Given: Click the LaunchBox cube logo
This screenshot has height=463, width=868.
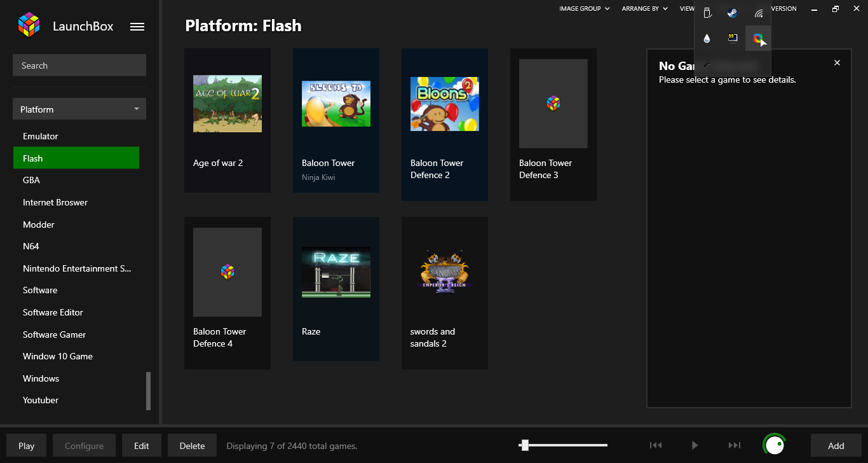Looking at the screenshot, I should pos(29,25).
